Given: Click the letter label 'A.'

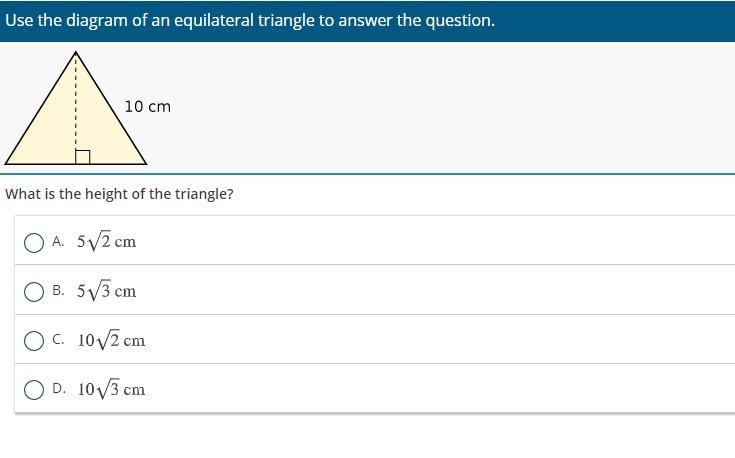Looking at the screenshot, I should [x=58, y=241].
